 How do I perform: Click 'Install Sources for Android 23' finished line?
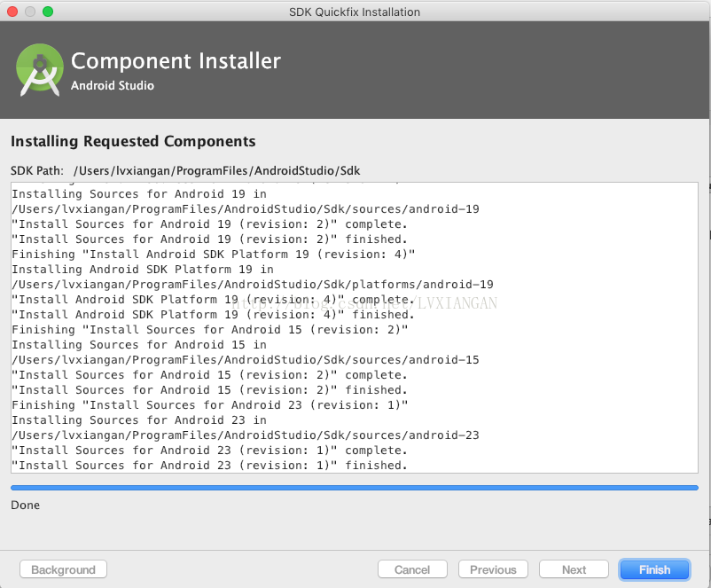[210, 465]
